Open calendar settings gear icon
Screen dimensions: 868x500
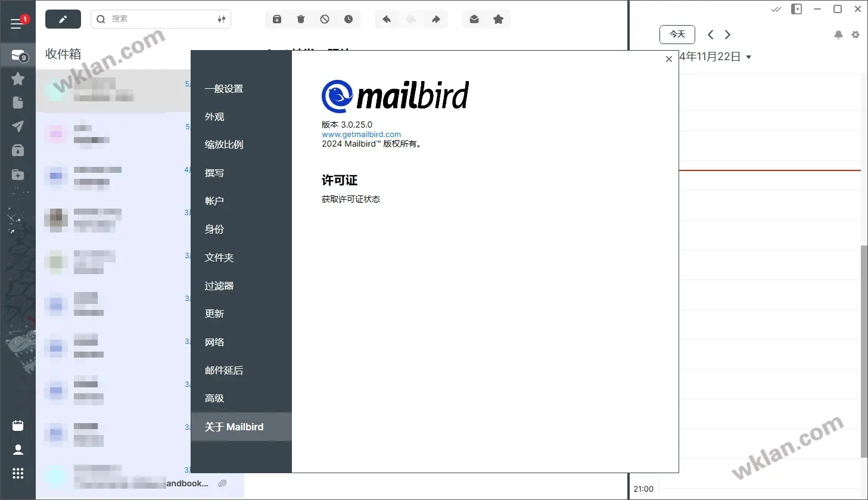tap(855, 35)
